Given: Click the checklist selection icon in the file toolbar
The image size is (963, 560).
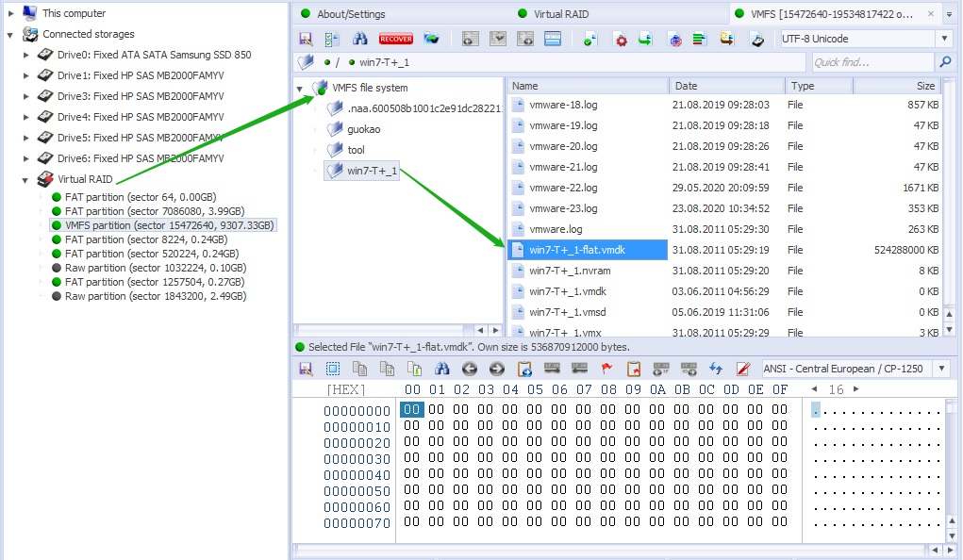Looking at the screenshot, I should click(x=332, y=40).
